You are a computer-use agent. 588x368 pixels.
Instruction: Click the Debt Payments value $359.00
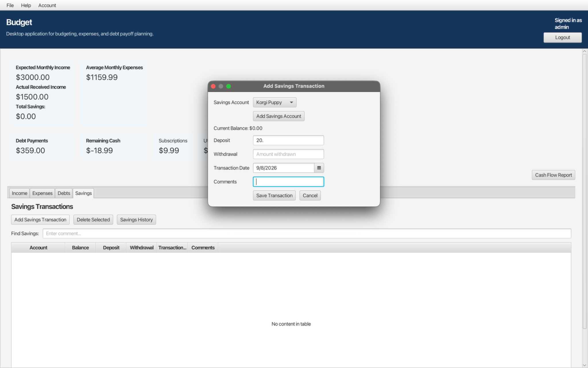(x=30, y=150)
